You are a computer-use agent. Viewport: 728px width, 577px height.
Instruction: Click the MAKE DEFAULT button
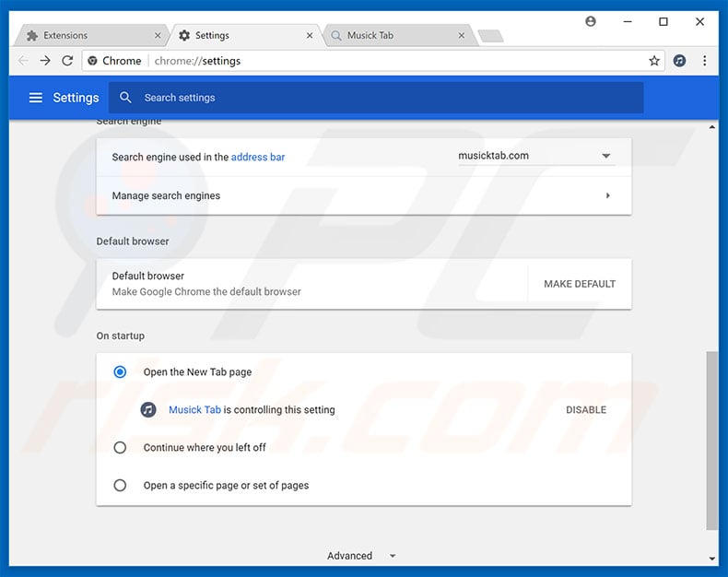(x=580, y=284)
